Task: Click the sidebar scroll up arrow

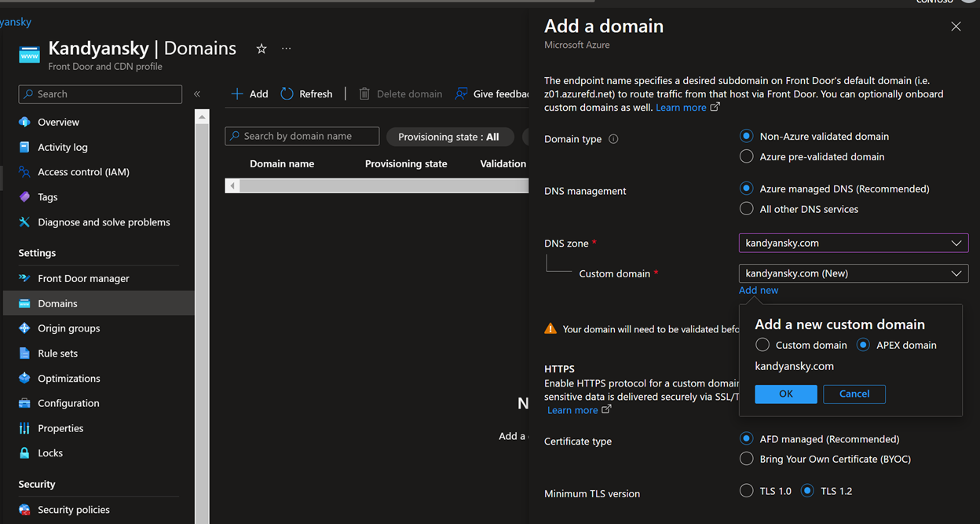Action: (x=203, y=118)
